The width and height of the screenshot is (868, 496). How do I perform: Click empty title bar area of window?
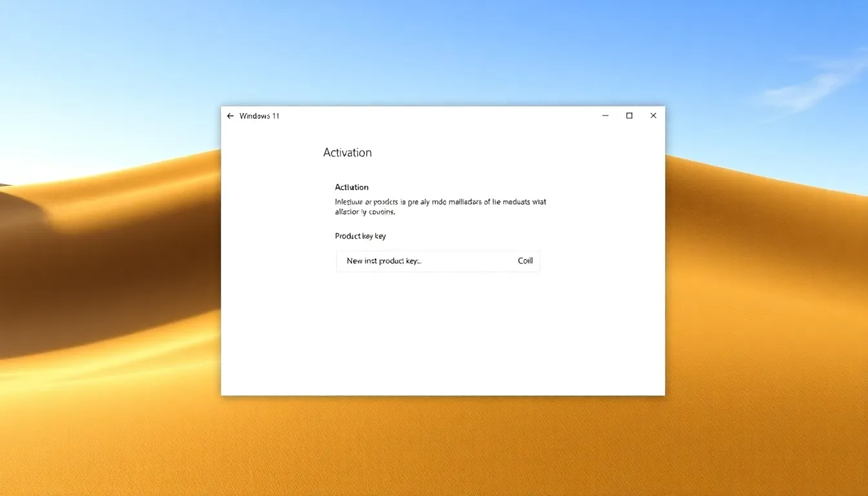(439, 116)
